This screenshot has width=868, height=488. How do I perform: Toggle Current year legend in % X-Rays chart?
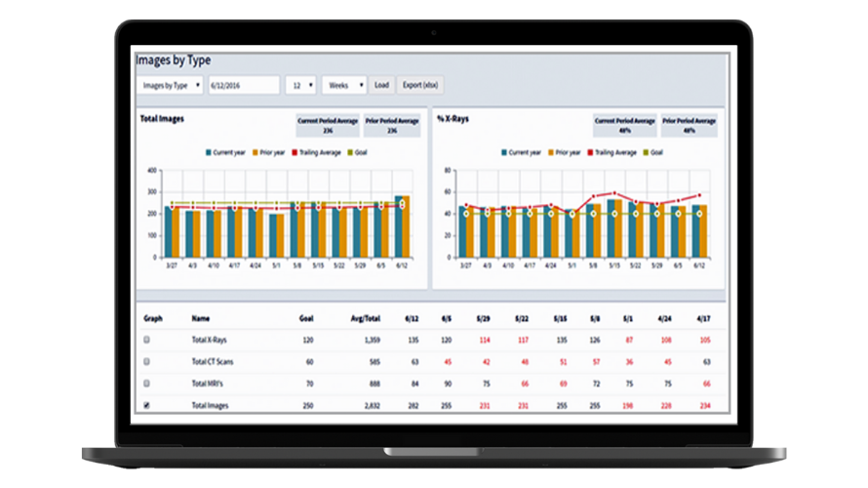click(x=524, y=153)
